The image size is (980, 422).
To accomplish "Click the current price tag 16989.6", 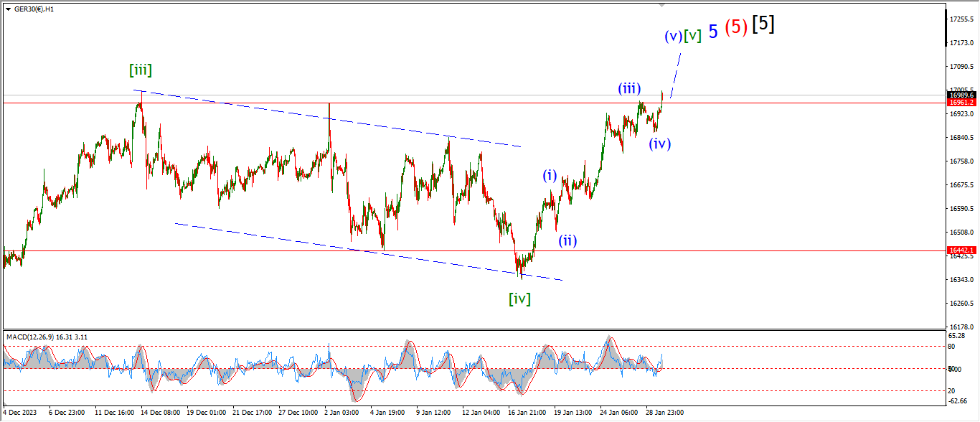I will point(962,95).
